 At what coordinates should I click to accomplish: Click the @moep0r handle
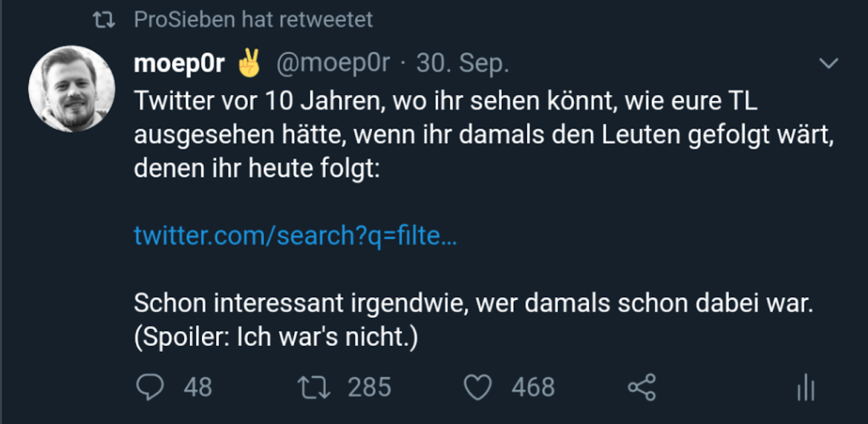click(333, 64)
